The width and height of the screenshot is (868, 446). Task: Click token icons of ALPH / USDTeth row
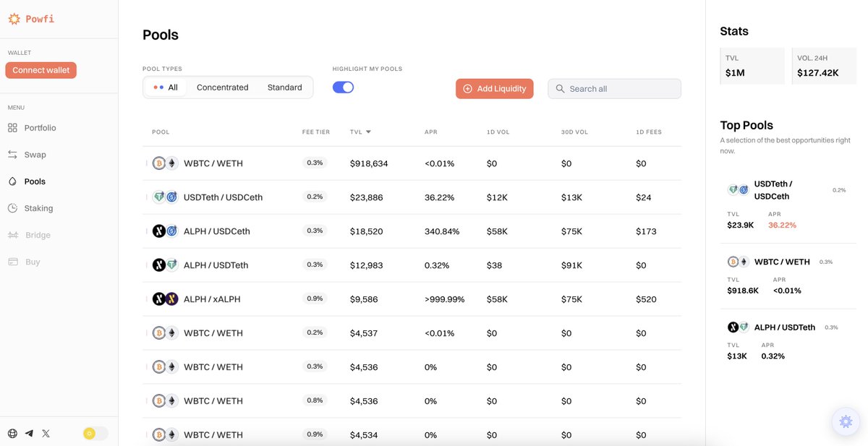165,265
